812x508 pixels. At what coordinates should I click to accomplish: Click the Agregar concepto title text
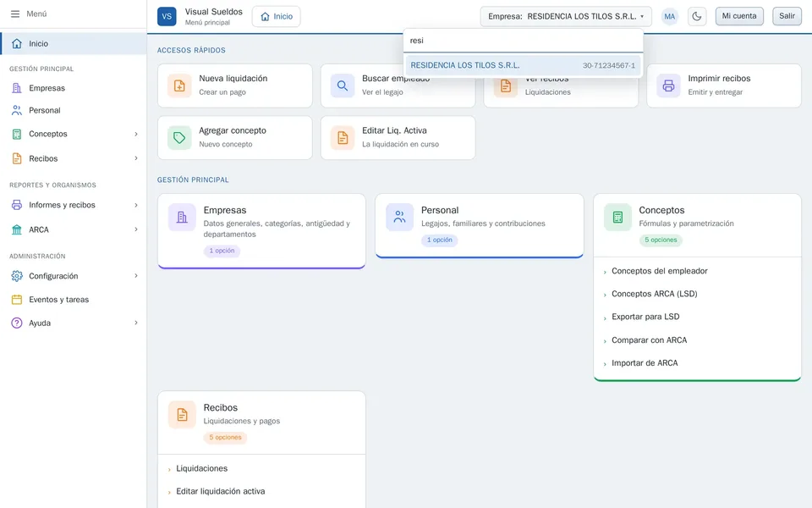[x=233, y=131]
